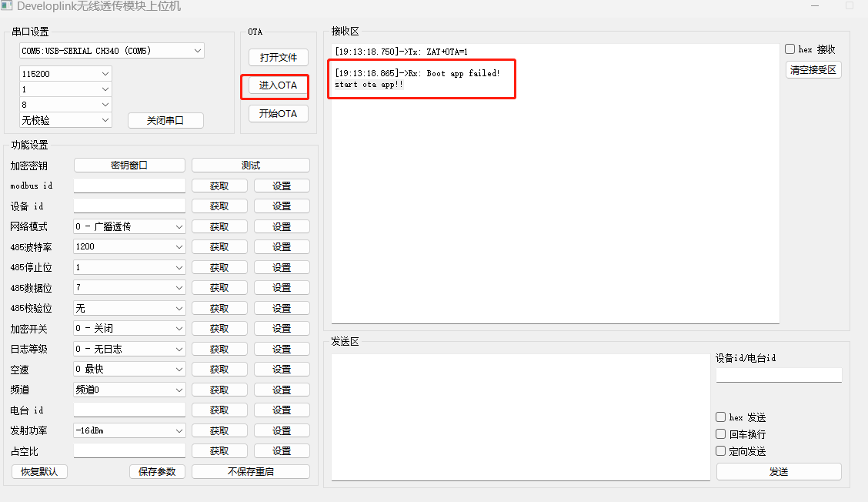868x502 pixels.
Task: Clear the receive area with 清空接受区
Action: pyautogui.click(x=813, y=70)
